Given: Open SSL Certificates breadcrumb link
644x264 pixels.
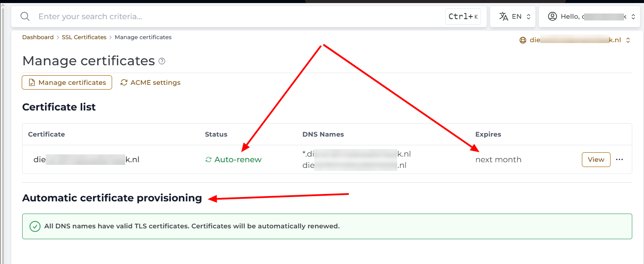Looking at the screenshot, I should click(84, 37).
